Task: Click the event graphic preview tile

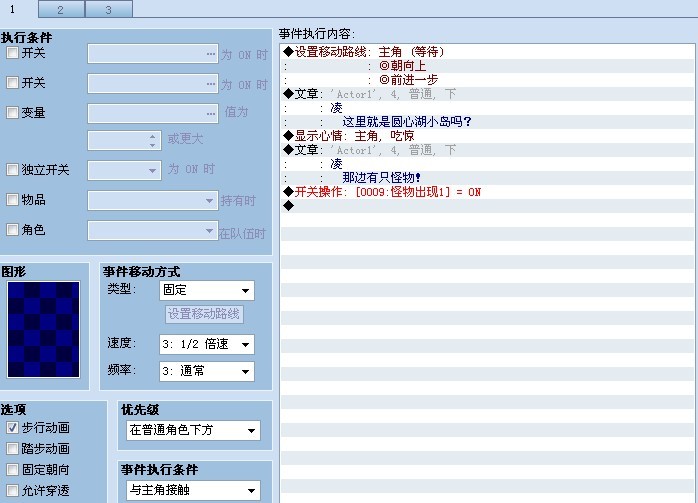Action: 44,329
